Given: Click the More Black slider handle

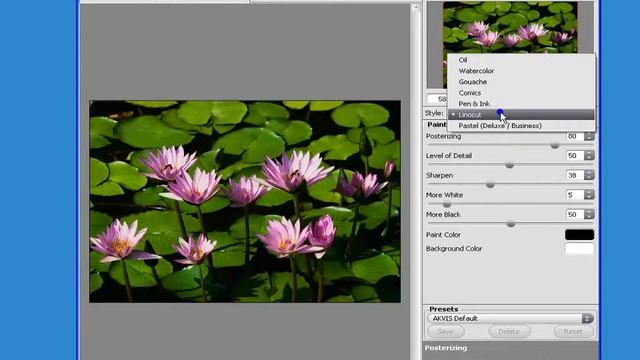Looking at the screenshot, I should tap(511, 224).
